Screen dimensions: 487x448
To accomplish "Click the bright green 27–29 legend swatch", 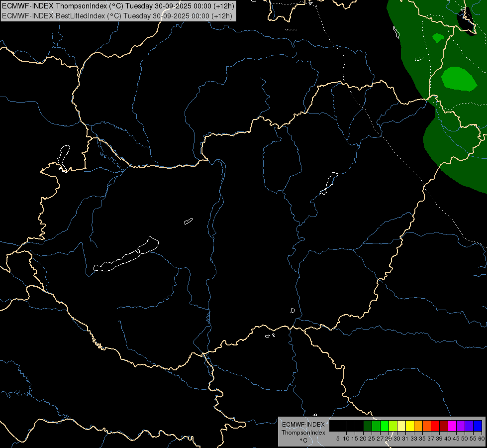I will [x=385, y=426].
